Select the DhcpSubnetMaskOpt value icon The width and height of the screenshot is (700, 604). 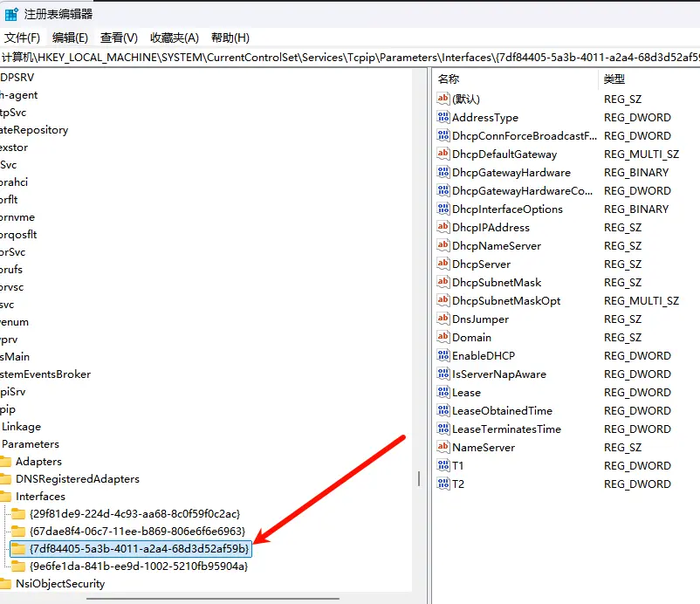pyautogui.click(x=443, y=300)
